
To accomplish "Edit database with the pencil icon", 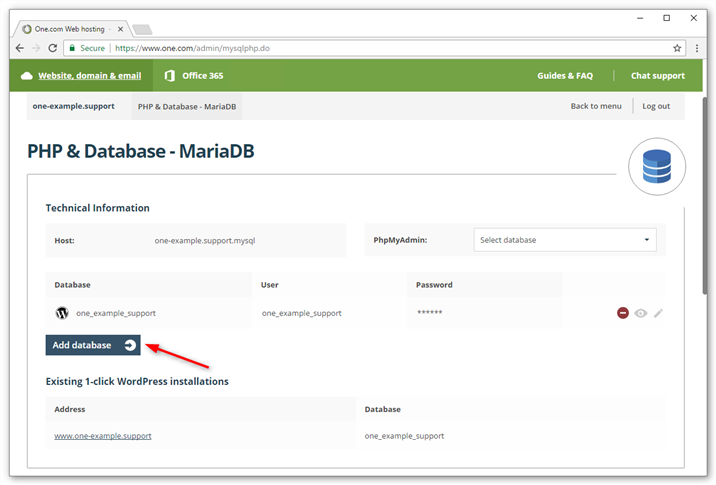I will 658,313.
